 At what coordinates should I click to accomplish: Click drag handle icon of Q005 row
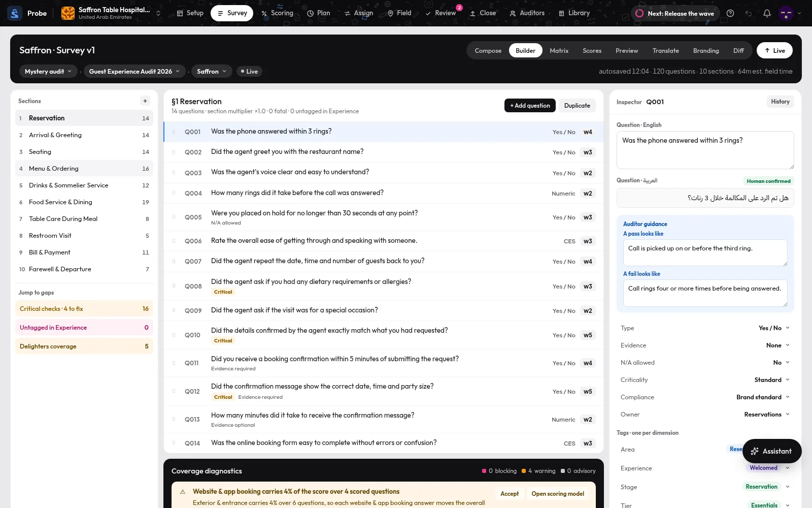point(174,217)
